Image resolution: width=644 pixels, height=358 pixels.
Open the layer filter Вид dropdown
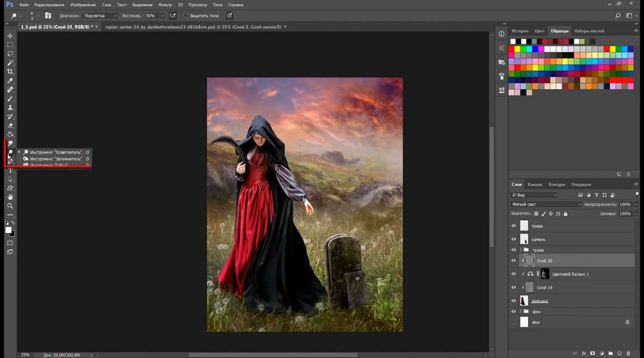click(534, 195)
